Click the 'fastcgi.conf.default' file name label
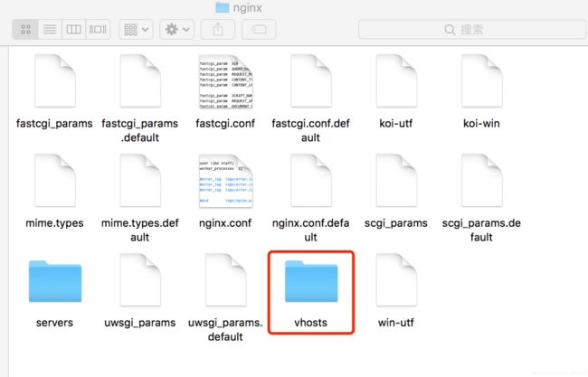The height and width of the screenshot is (377, 588). coord(311,130)
